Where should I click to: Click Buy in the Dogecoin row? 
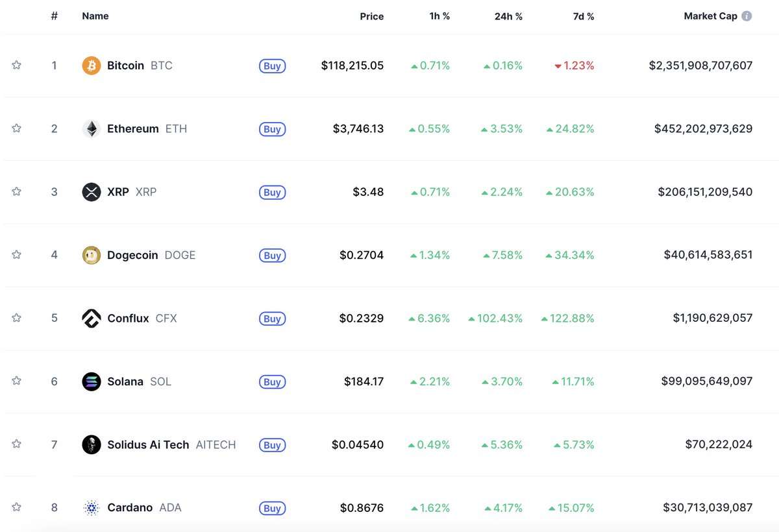pyautogui.click(x=273, y=255)
